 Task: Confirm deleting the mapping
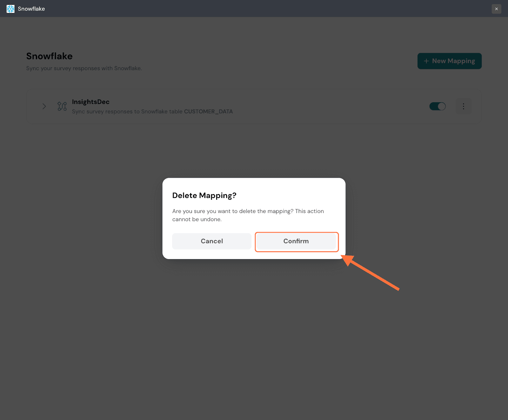pyautogui.click(x=296, y=241)
